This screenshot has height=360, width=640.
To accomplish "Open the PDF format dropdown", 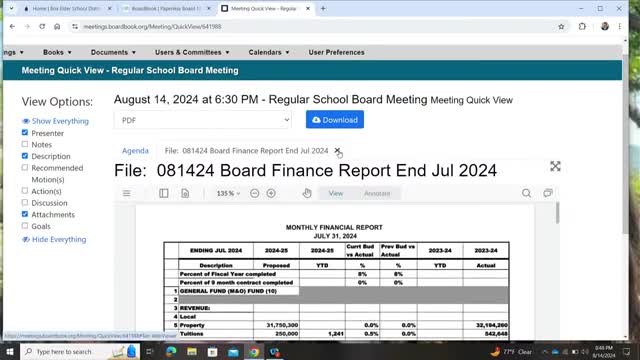I will [x=203, y=120].
